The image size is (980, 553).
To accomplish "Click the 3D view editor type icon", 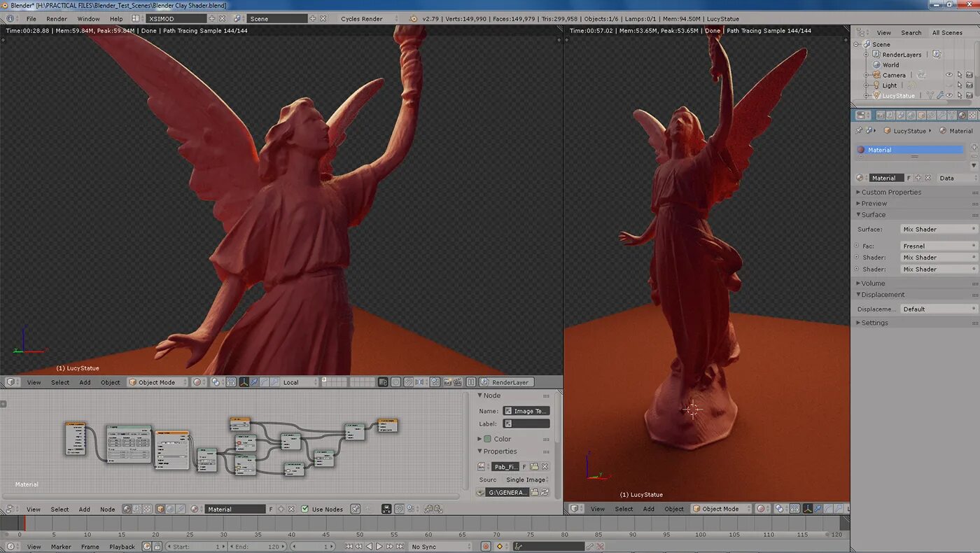I will point(10,382).
